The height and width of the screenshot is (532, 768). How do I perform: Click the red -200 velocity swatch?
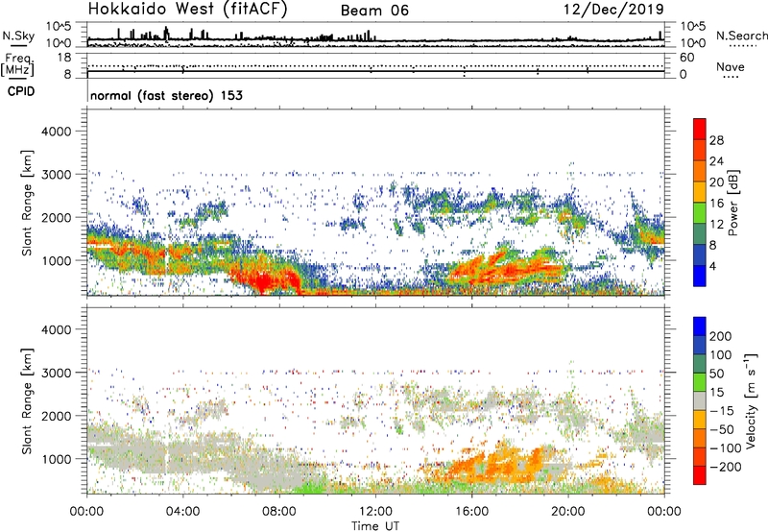(700, 475)
